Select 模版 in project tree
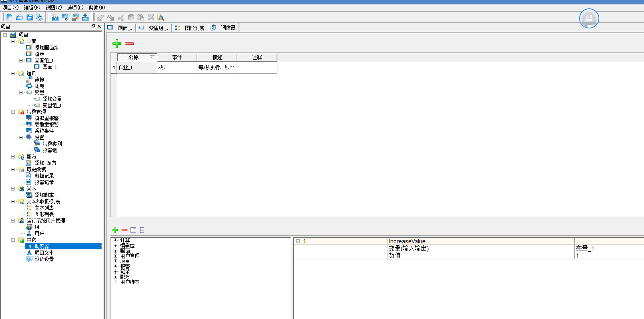644x319 pixels. point(39,54)
